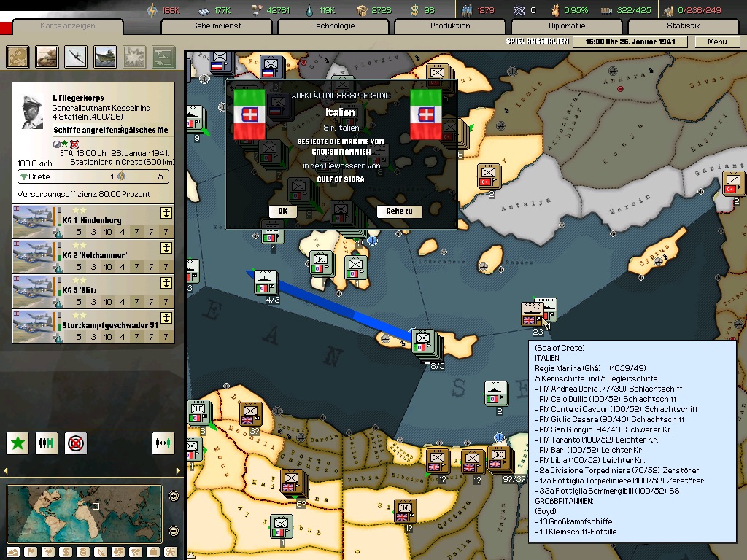Click the reorganize units arrow icon

coord(163,443)
